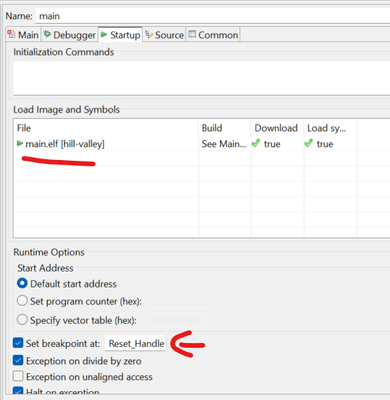The width and height of the screenshot is (390, 400).
Task: Open the Source tab
Action: 164,35
